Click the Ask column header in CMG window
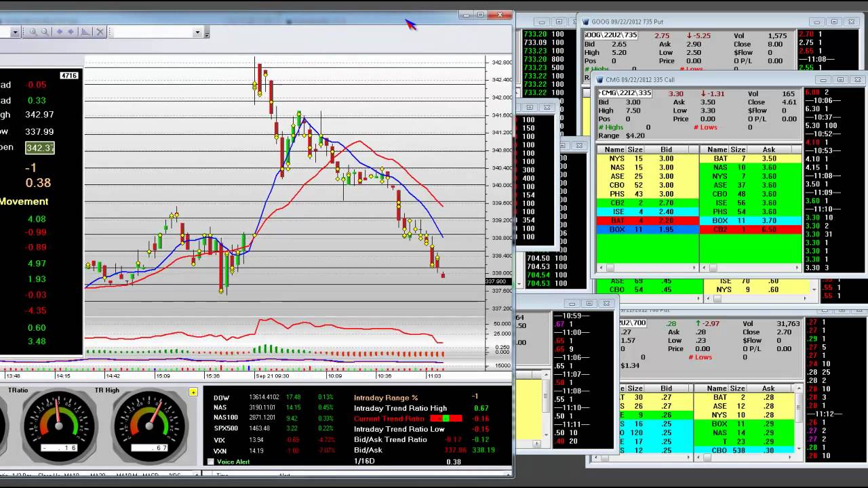This screenshot has width=868, height=488. (x=768, y=150)
